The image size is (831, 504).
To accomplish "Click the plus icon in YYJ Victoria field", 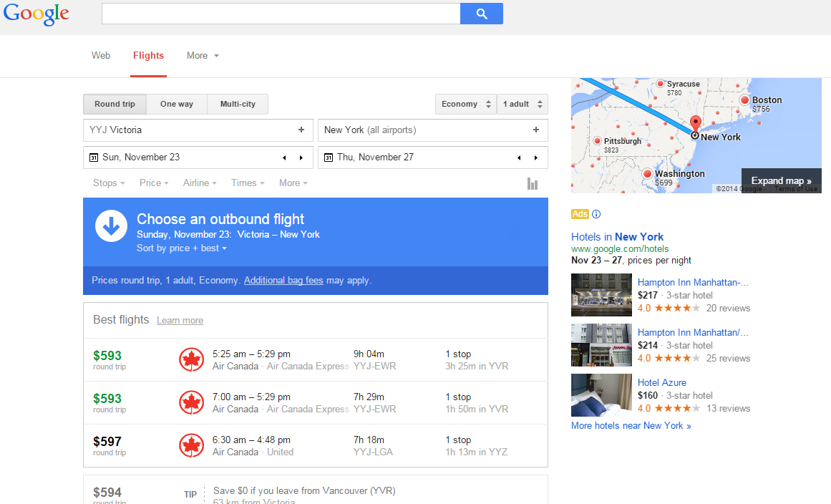I will coord(301,130).
